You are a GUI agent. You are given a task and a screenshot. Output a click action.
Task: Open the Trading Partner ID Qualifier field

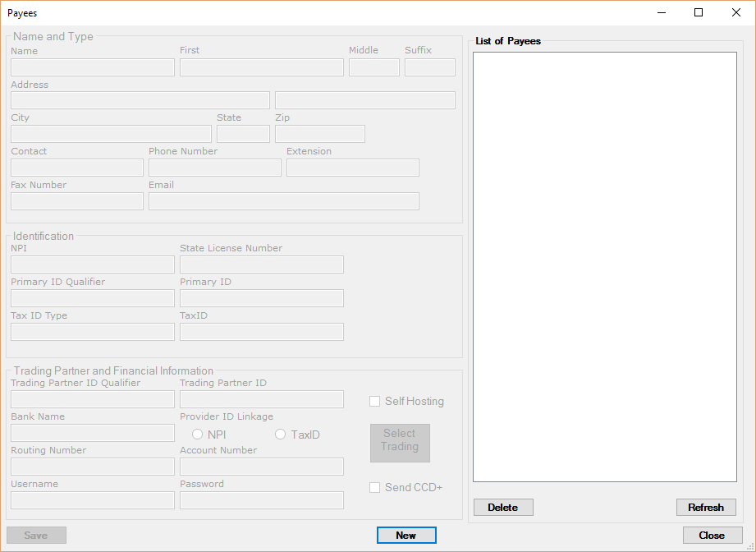[93, 399]
